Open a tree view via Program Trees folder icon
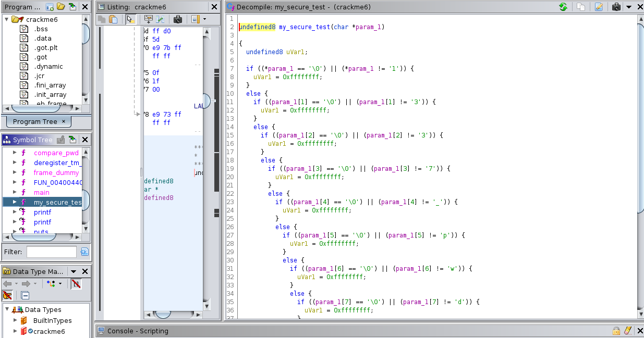This screenshot has height=338, width=644. pyautogui.click(x=61, y=7)
